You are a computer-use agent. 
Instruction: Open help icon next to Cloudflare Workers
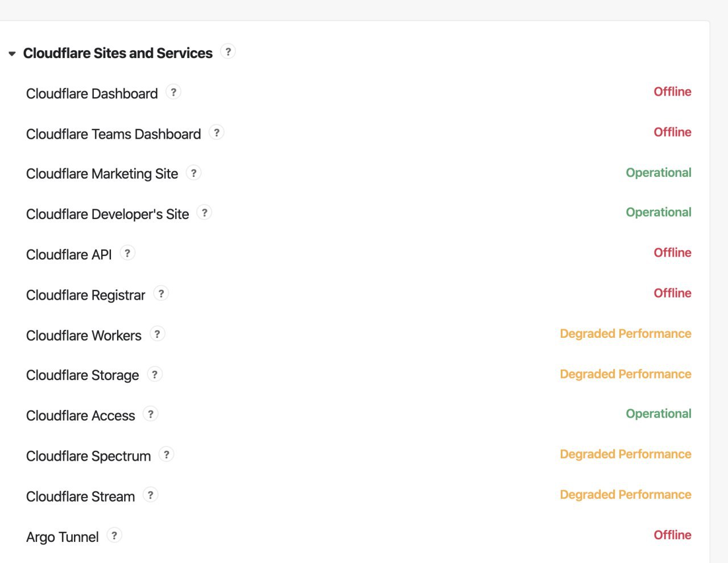[x=158, y=334]
